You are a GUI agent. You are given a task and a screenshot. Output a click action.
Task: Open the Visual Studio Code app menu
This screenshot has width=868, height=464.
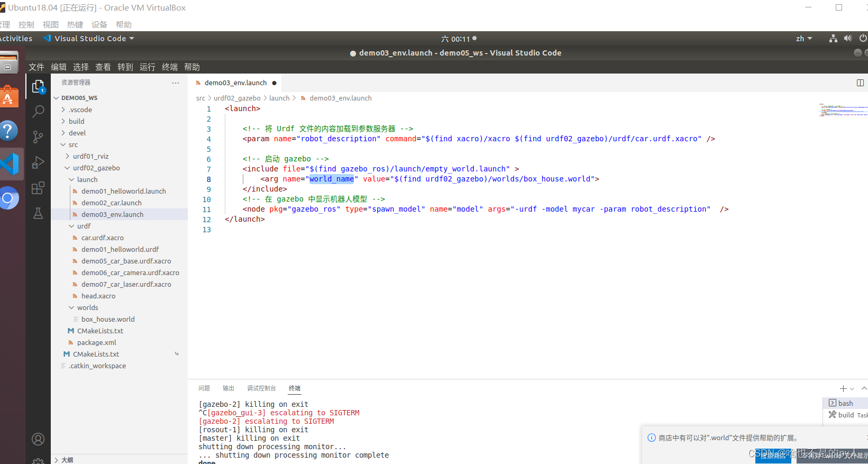click(89, 39)
